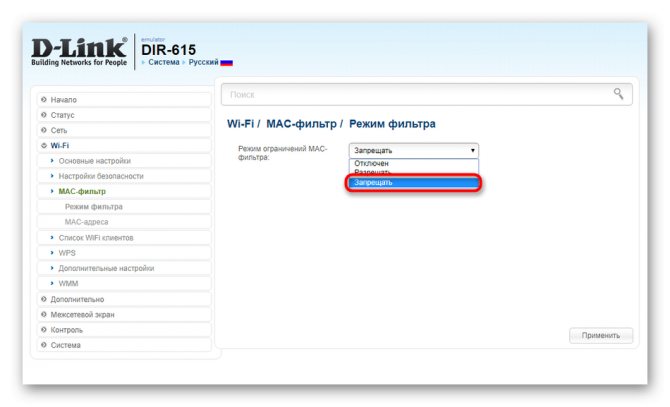The width and height of the screenshot is (670, 407).
Task: Click the arrow icon beside Сеть
Action: [44, 130]
